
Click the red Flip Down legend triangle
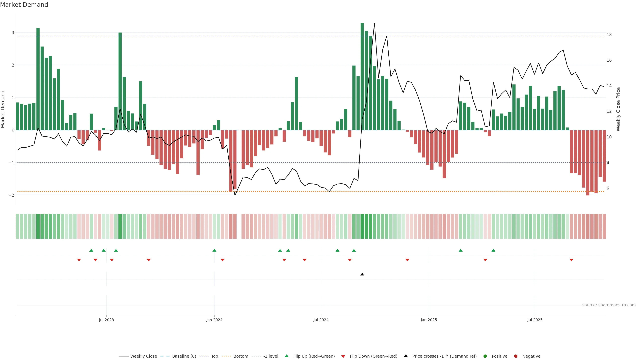(343, 356)
